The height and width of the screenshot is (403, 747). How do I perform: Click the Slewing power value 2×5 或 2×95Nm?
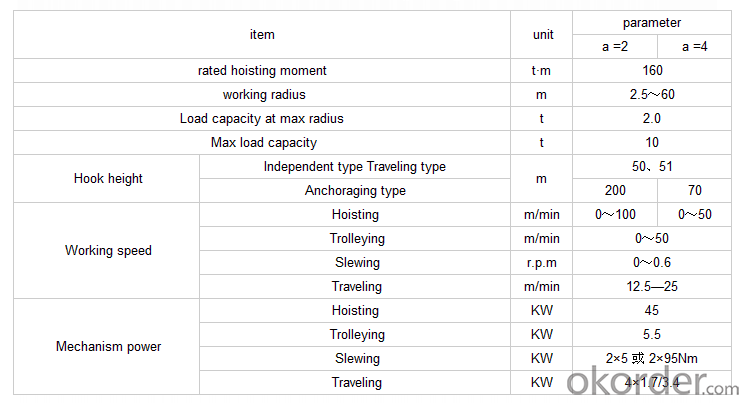click(652, 358)
